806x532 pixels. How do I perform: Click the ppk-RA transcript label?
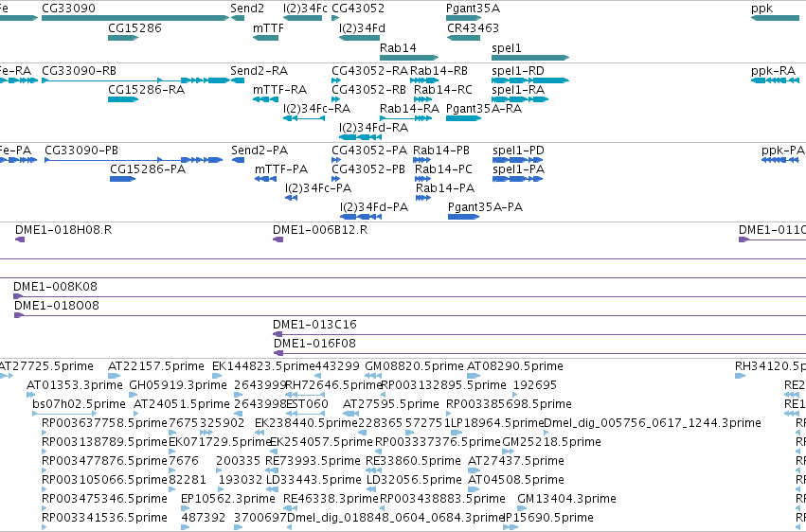click(773, 70)
